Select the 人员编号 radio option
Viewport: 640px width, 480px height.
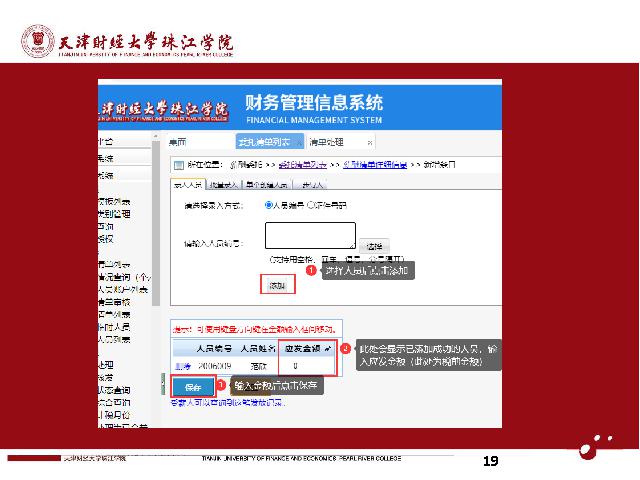click(269, 205)
